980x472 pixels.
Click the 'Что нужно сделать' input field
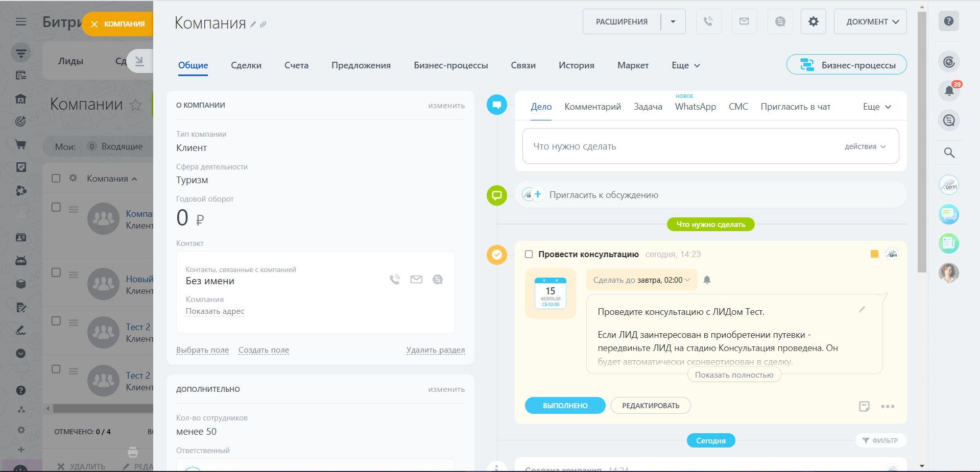(679, 146)
